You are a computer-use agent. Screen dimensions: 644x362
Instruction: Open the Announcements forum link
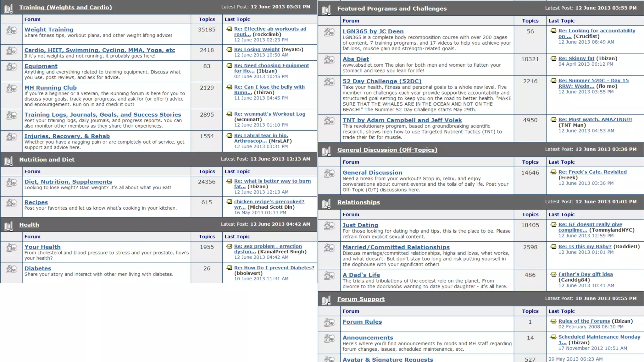point(368,337)
